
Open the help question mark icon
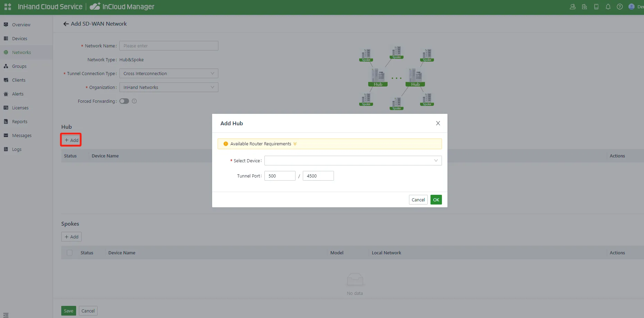pyautogui.click(x=620, y=7)
